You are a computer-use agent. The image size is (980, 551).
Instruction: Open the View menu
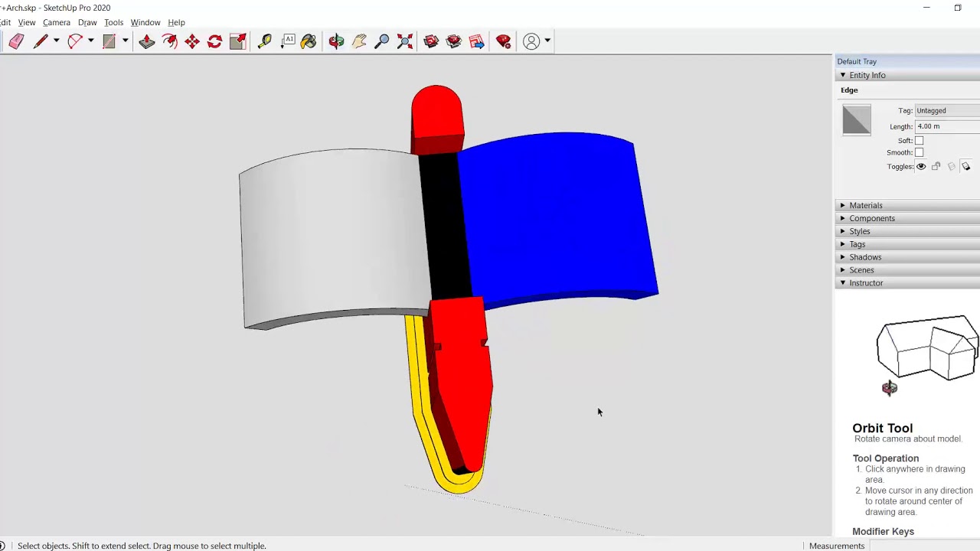click(x=27, y=22)
